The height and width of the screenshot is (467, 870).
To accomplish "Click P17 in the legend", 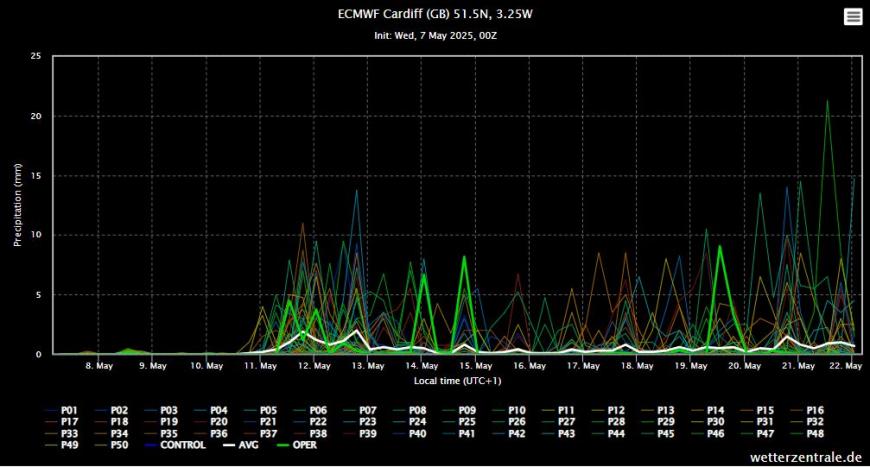I will [62, 422].
